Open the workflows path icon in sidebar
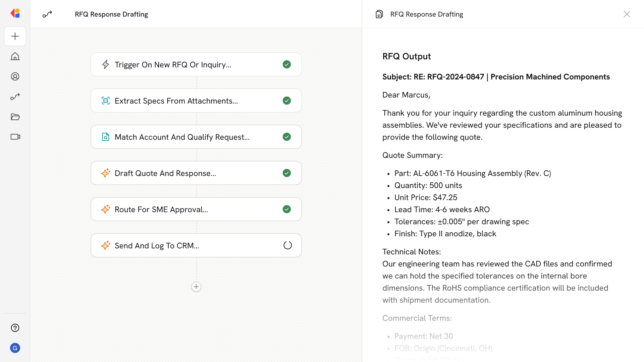644x362 pixels. (15, 97)
